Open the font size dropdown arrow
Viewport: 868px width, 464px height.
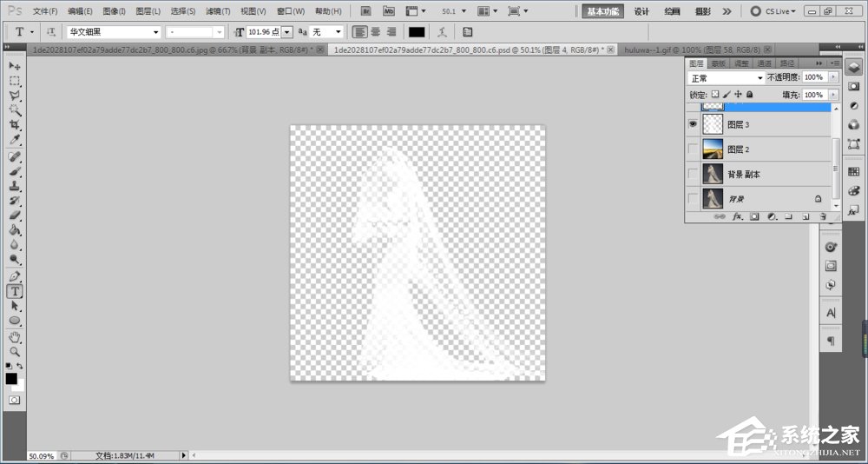[x=286, y=33]
